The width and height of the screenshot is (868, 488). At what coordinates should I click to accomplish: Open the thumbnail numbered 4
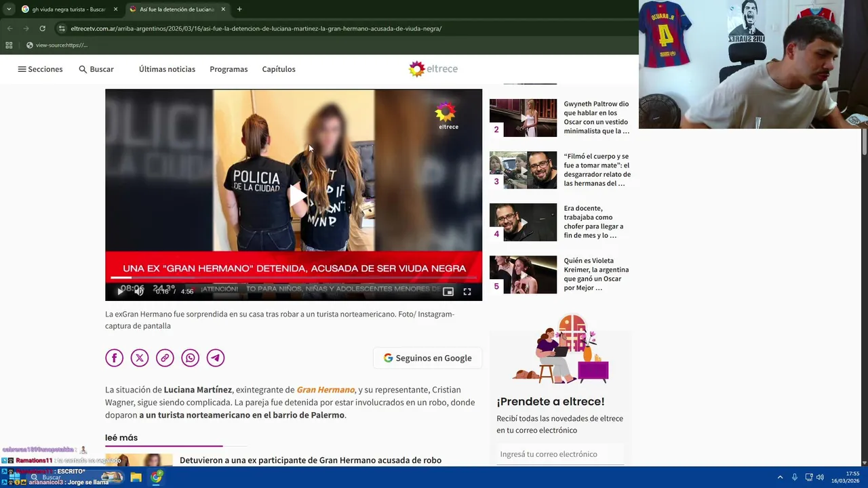523,222
